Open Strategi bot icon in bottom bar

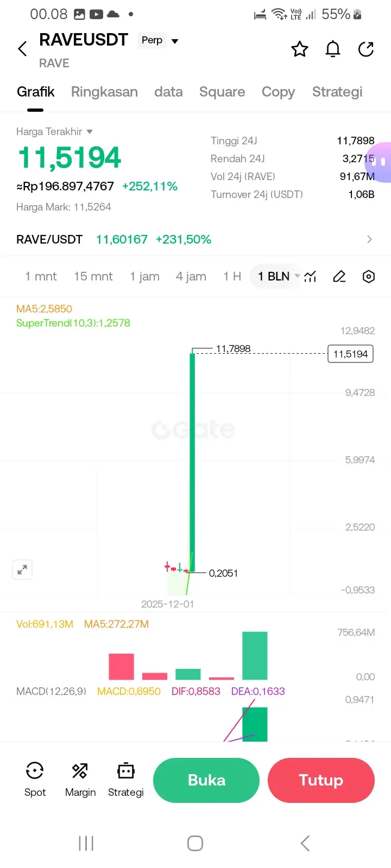(125, 780)
